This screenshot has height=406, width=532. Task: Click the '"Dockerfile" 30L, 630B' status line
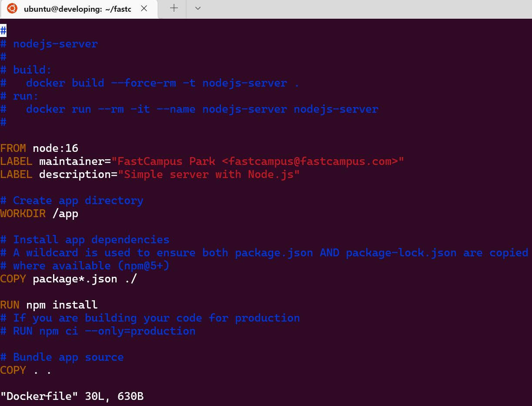(72, 396)
